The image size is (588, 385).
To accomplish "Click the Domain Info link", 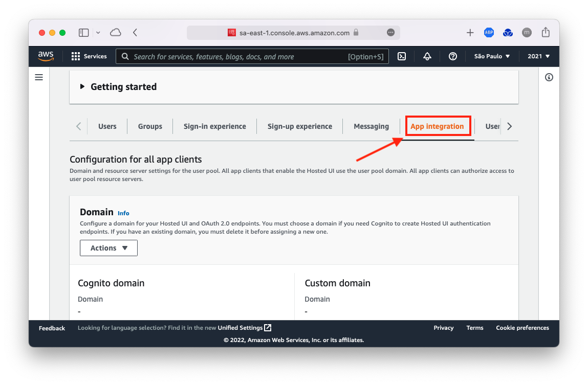I will click(x=123, y=213).
